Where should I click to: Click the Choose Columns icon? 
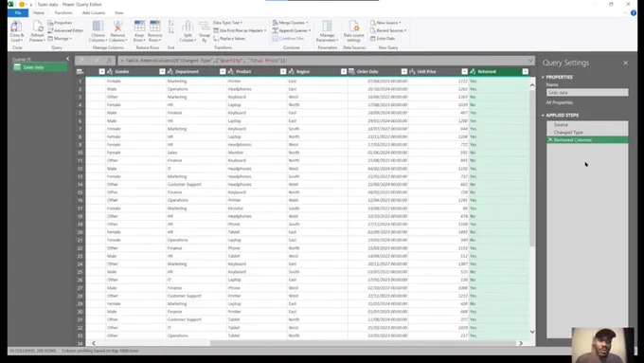pos(98,27)
